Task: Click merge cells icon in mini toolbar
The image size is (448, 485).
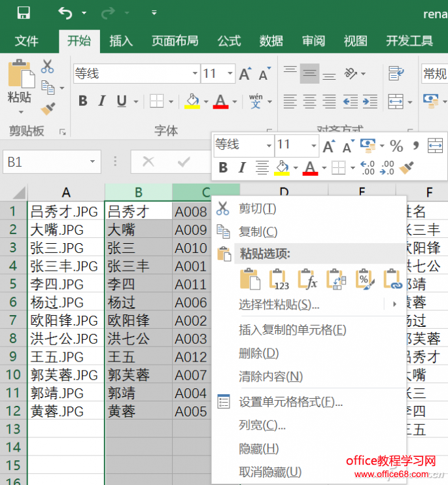Action: tap(436, 146)
